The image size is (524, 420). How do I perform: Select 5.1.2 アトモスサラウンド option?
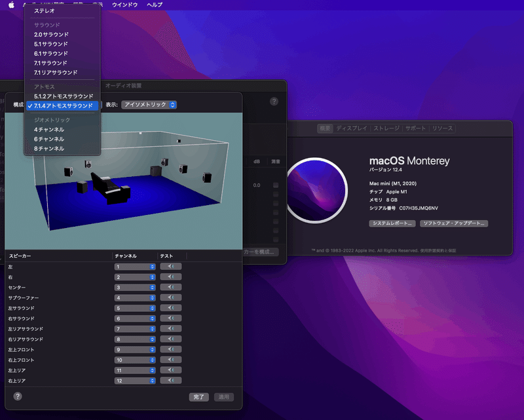[62, 96]
